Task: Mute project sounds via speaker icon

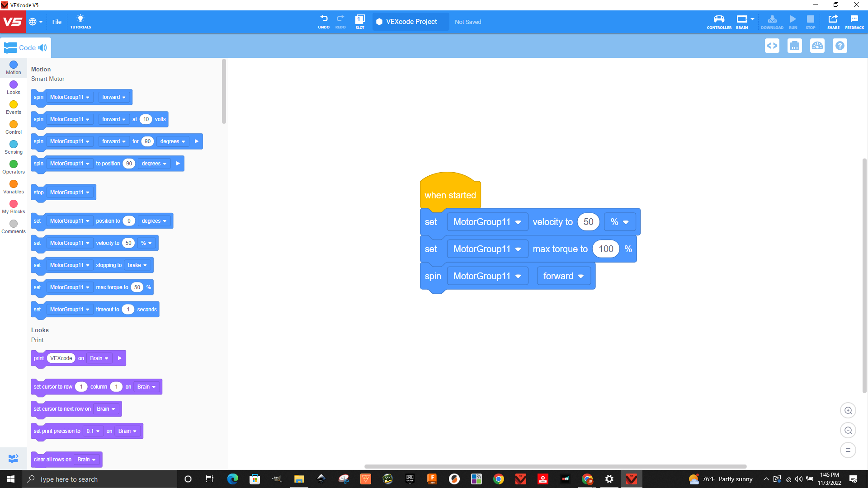Action: pos(42,47)
